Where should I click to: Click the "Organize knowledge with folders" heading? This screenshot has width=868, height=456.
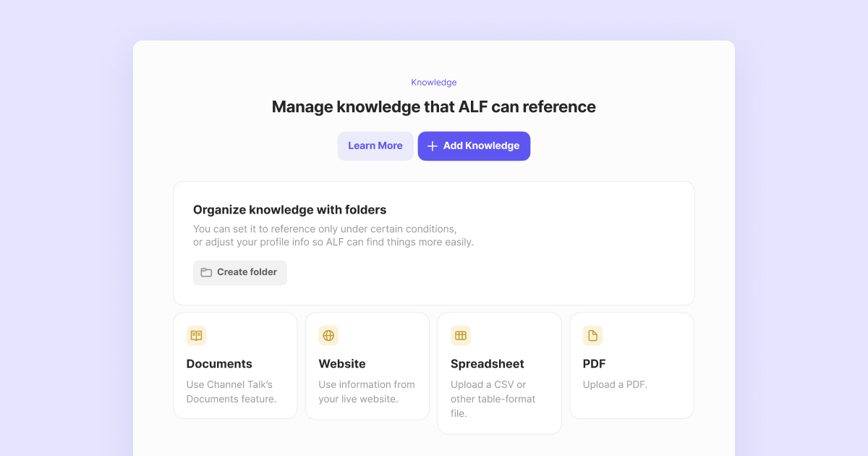pyautogui.click(x=290, y=210)
